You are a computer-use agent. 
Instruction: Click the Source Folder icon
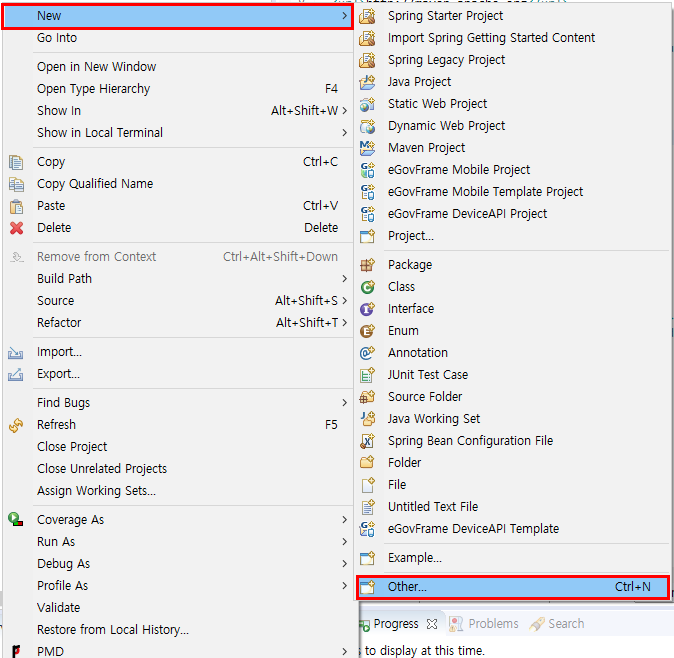click(367, 397)
